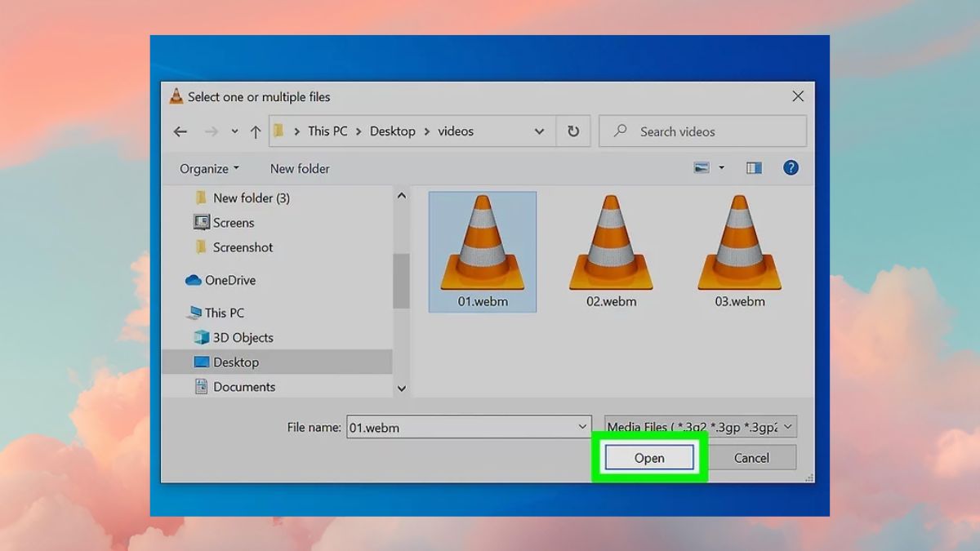This screenshot has width=980, height=551.
Task: Open '3D Objects' in sidebar
Action: tap(243, 337)
